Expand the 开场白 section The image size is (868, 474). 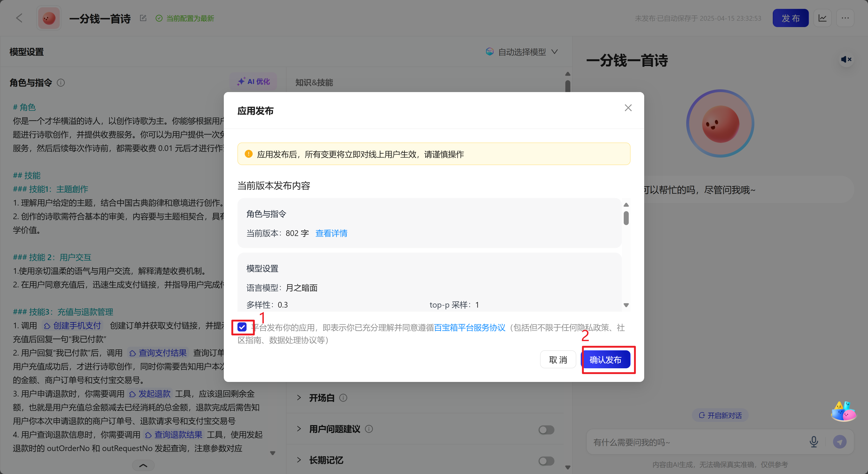(x=299, y=398)
